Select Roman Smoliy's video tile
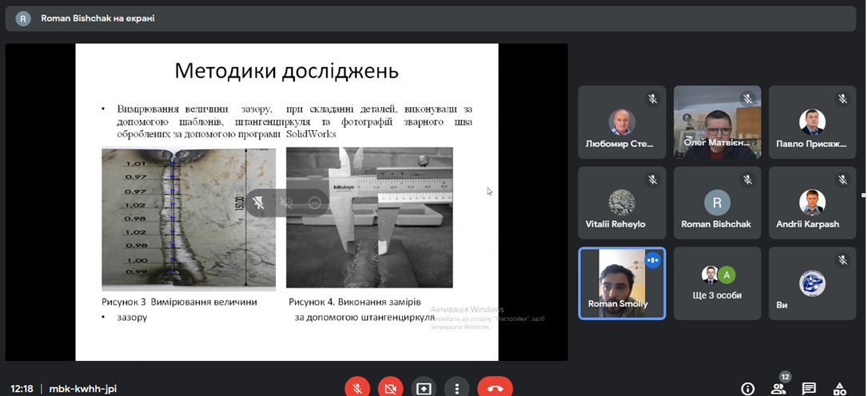 621,283
